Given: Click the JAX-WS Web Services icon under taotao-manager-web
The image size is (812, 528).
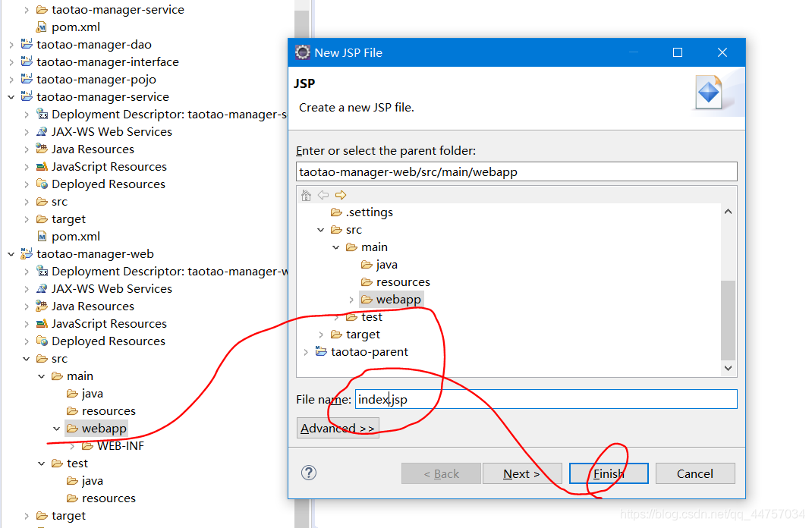Looking at the screenshot, I should [x=42, y=289].
